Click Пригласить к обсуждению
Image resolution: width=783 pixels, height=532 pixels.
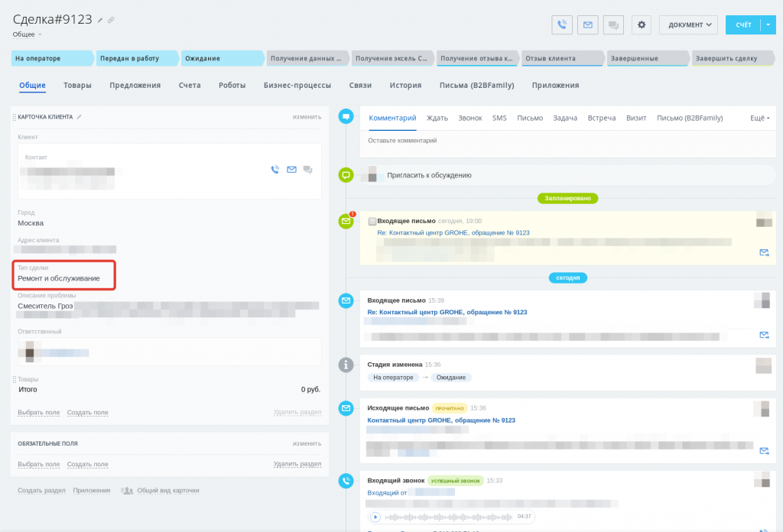tap(429, 175)
